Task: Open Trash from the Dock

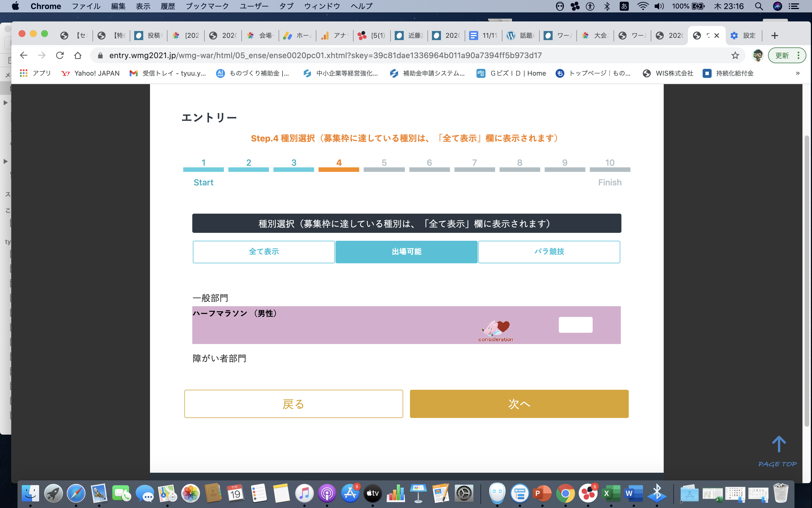Action: [781, 493]
